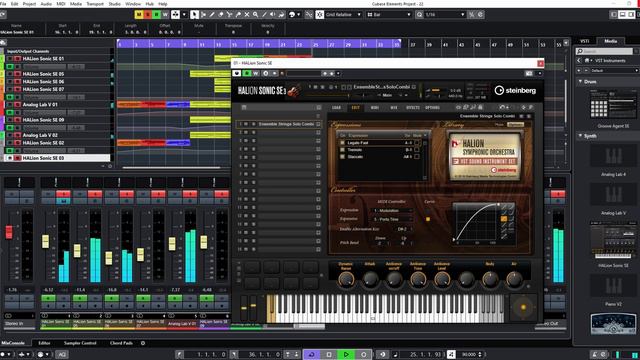Toggle Legato Fast expression on checkbox
640x360 pixels.
coord(342,143)
